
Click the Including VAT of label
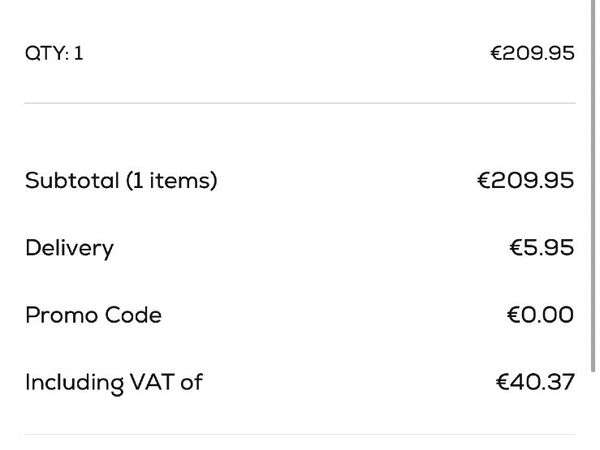coord(113,382)
